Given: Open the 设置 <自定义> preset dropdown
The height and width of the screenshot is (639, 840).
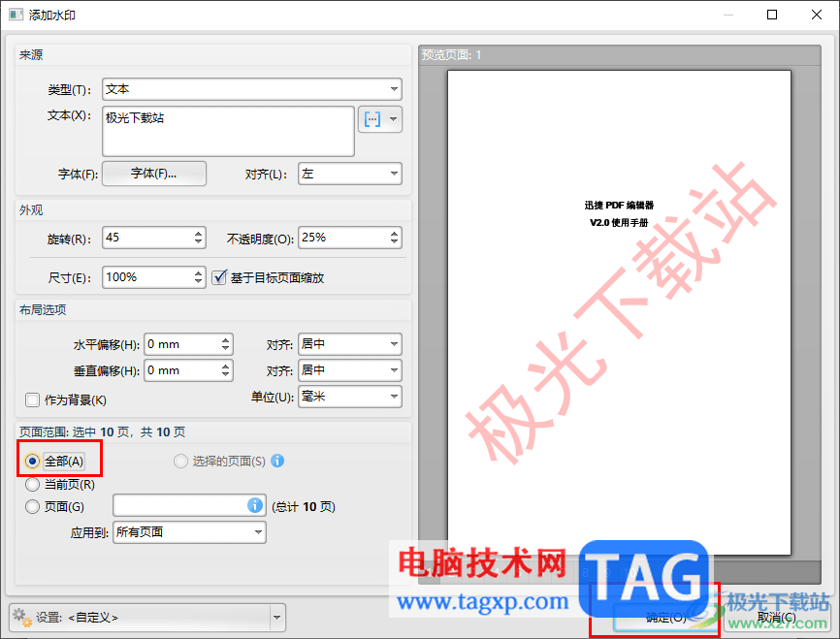Looking at the screenshot, I should tap(147, 618).
